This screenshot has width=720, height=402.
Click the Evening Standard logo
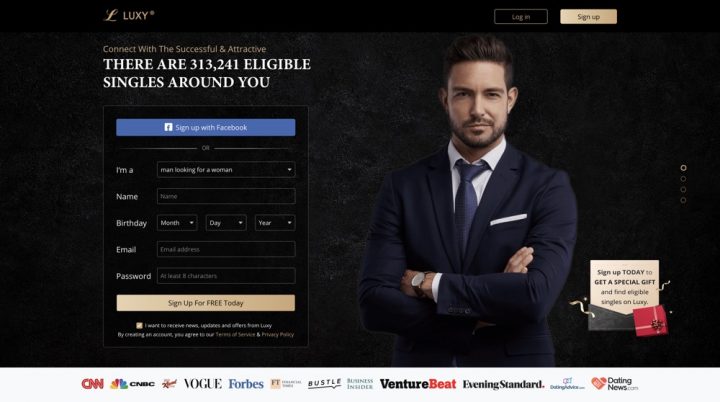[503, 384]
